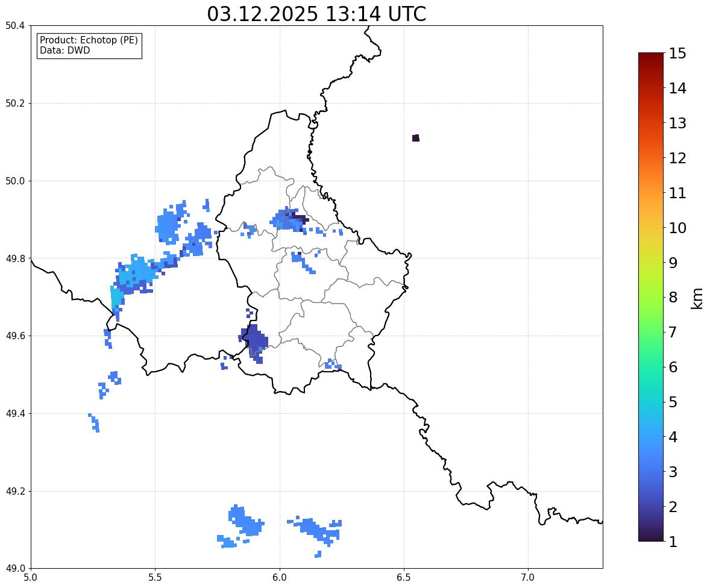This screenshot has width=710, height=588.
Task: Click the colorbar label '6'
Action: click(x=673, y=367)
